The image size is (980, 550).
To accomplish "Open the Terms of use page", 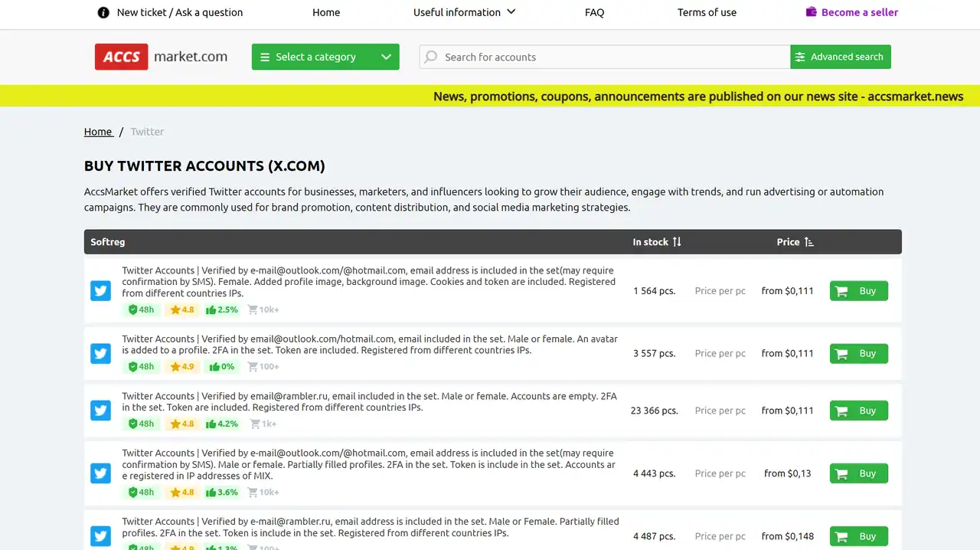I will pyautogui.click(x=706, y=12).
